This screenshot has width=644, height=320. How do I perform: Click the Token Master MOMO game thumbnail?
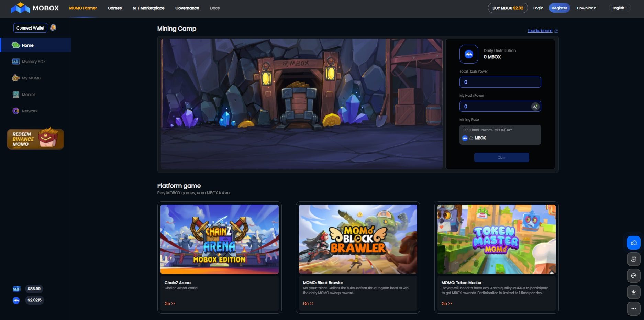coord(497,239)
